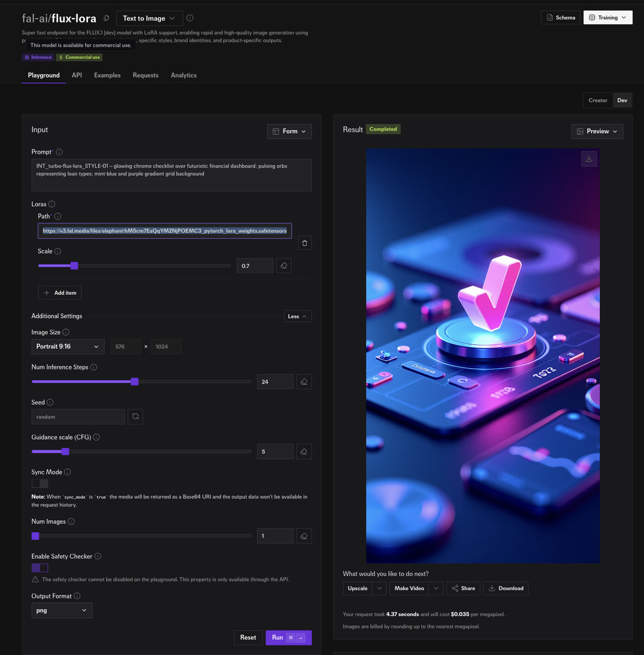Click the info icon beside Prompt
Image resolution: width=644 pixels, height=655 pixels.
point(59,152)
